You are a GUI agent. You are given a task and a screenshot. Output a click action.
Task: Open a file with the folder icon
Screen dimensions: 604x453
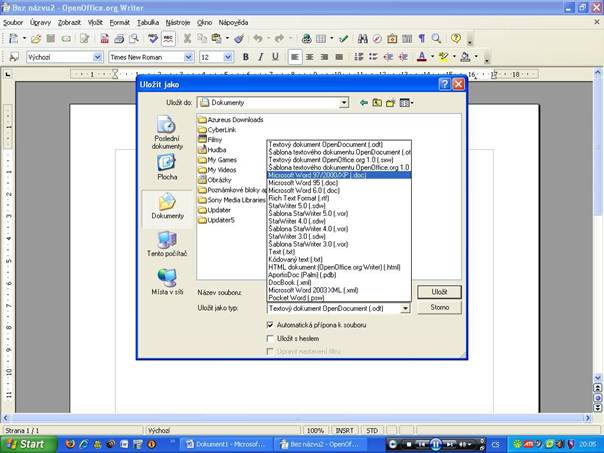(x=36, y=38)
